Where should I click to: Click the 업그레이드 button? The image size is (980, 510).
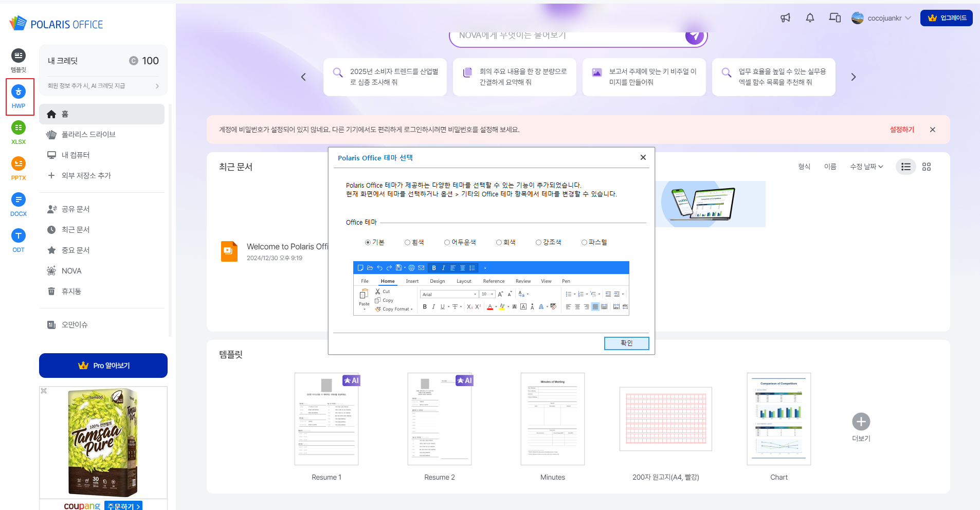coord(946,18)
